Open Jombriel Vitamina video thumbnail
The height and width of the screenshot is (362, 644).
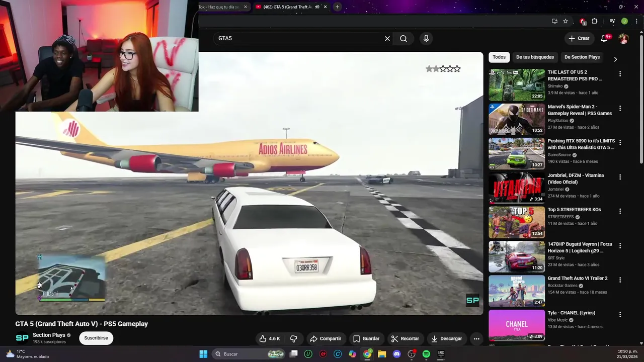[517, 188]
